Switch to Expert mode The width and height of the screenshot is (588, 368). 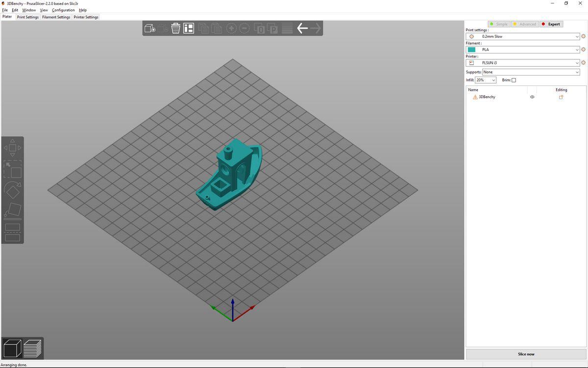pos(551,24)
